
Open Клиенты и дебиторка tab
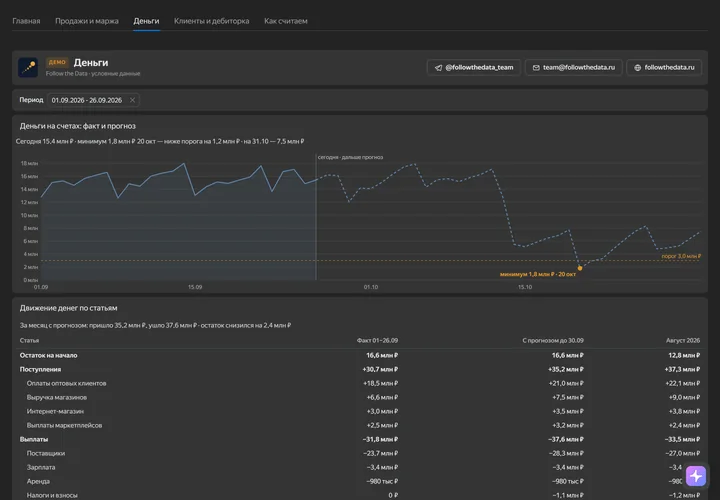coord(211,21)
